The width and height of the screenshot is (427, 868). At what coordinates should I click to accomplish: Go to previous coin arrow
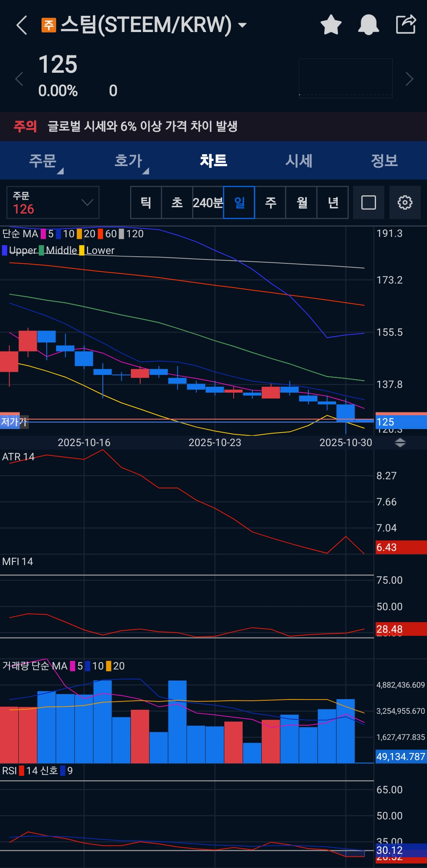(x=19, y=79)
